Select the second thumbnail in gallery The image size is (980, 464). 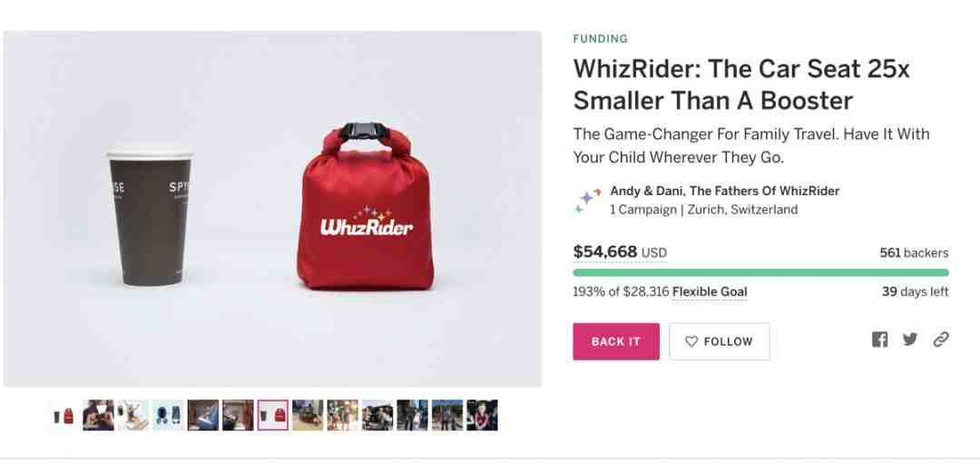pos(98,415)
